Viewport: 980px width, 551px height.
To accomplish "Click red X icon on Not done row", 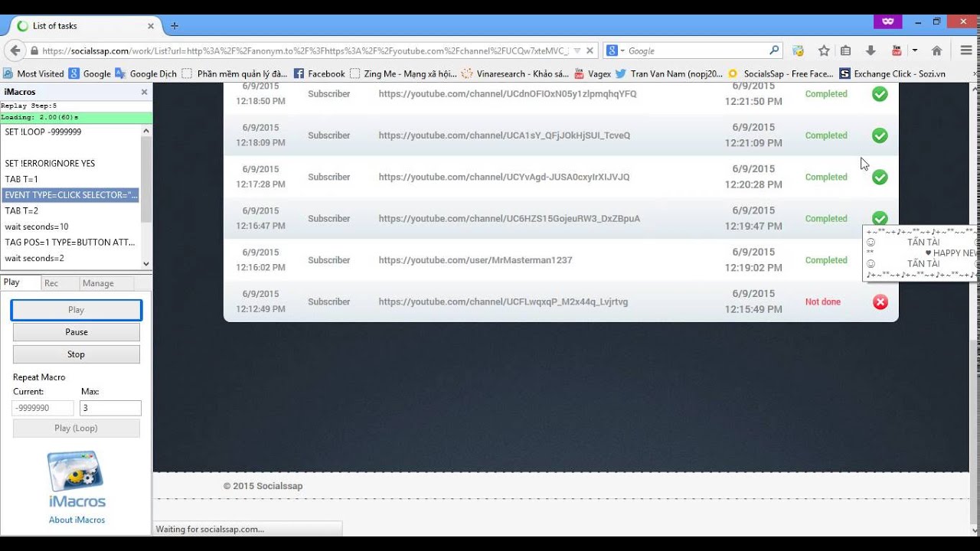I will pos(880,302).
